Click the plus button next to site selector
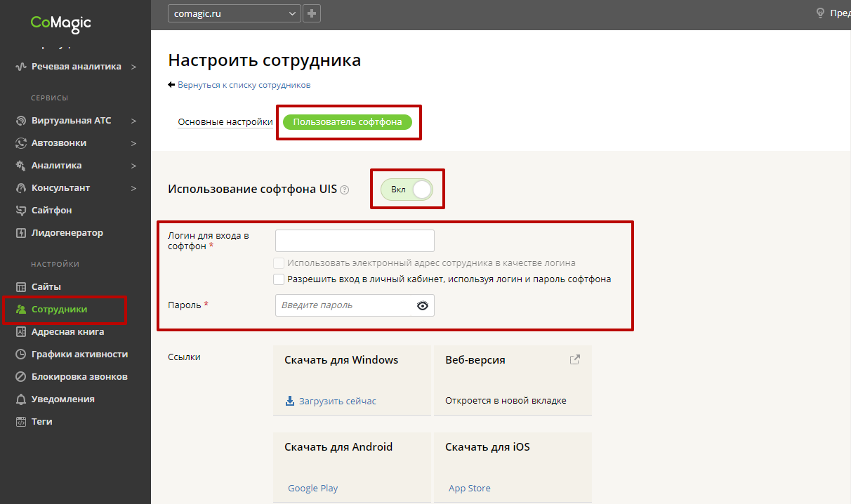Viewport: 851px width, 504px height. click(312, 13)
